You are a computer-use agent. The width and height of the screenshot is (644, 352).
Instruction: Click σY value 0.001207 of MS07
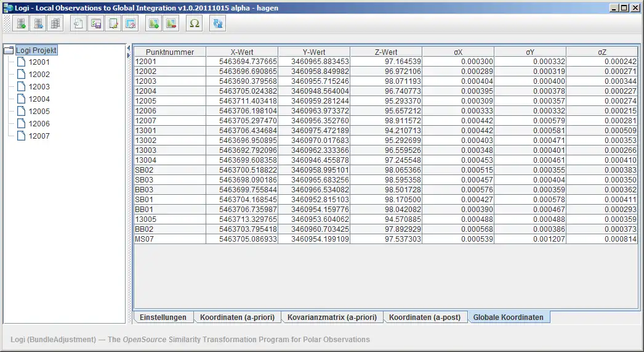tap(530, 239)
